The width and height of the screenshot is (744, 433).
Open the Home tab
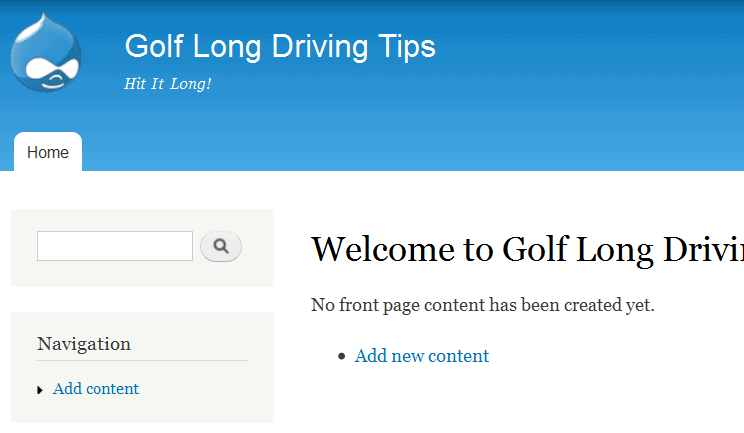pyautogui.click(x=48, y=152)
